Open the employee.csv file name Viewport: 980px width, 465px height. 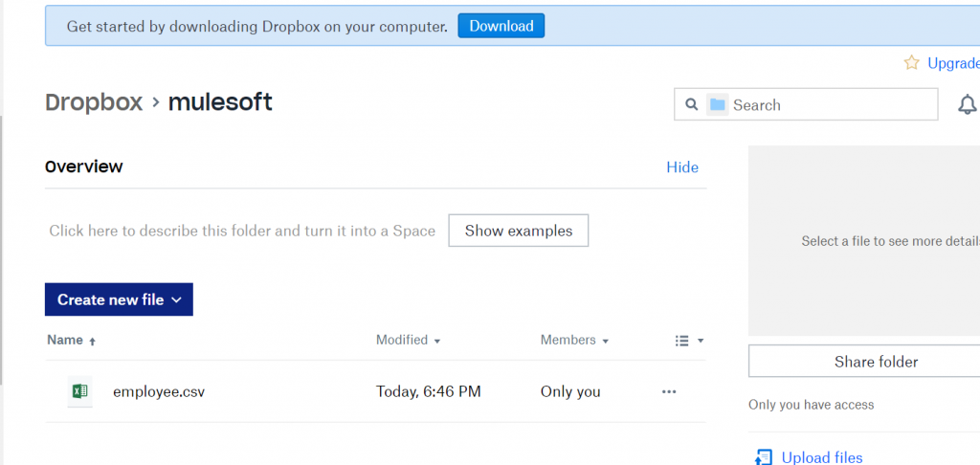click(x=159, y=392)
